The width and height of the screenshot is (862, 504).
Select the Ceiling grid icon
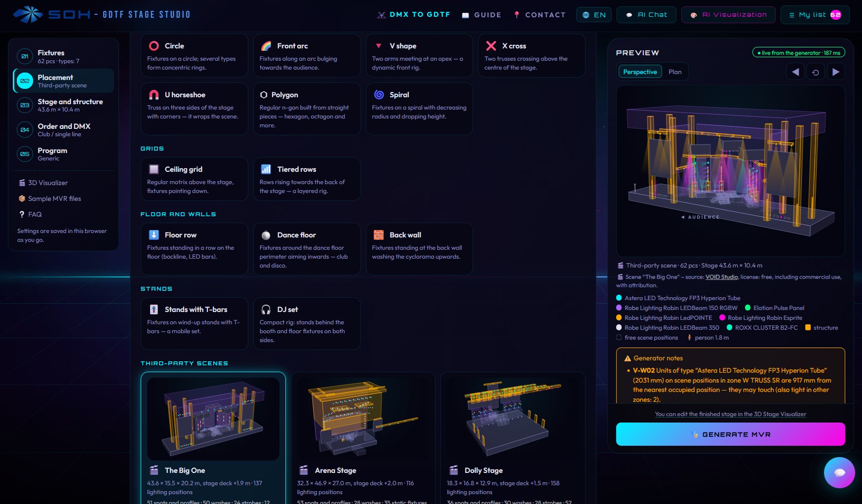(154, 169)
